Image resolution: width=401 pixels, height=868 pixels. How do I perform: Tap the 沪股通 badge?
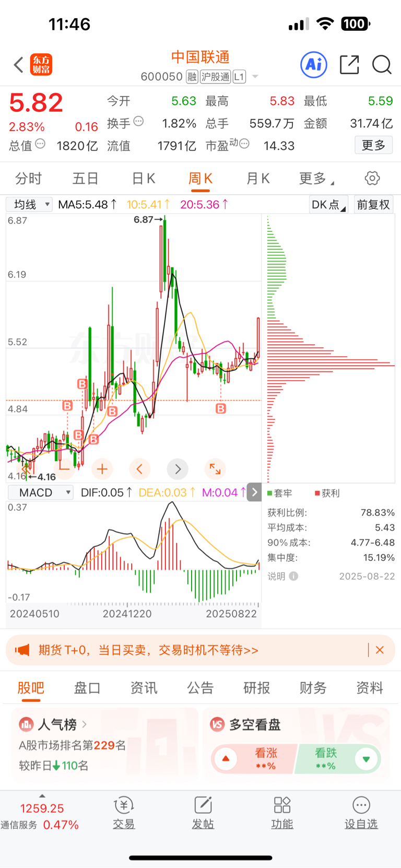click(x=216, y=77)
